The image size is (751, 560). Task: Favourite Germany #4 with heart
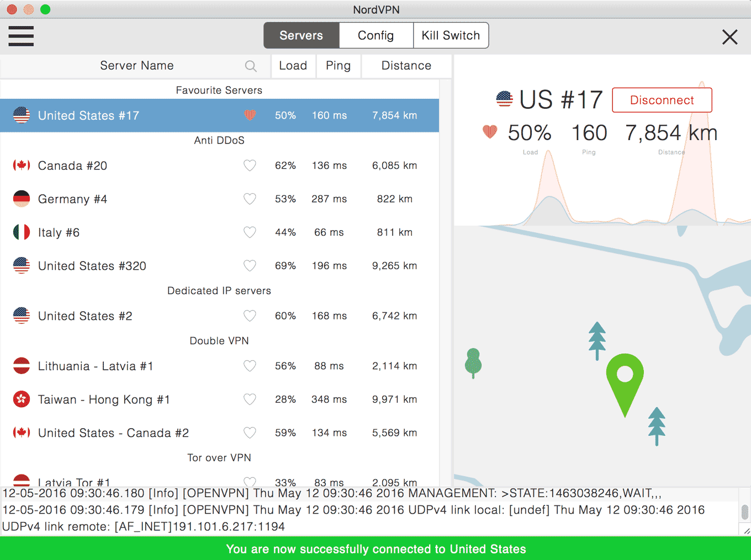tap(250, 199)
